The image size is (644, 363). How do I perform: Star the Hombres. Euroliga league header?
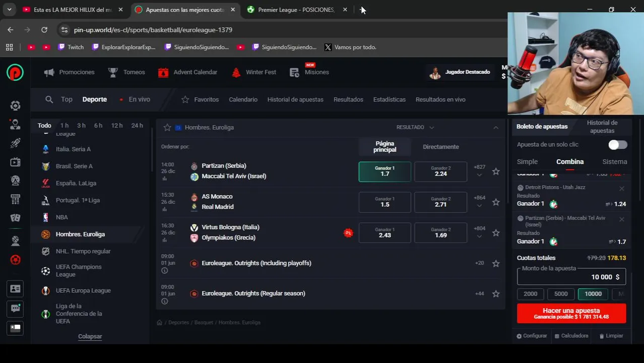point(167,128)
